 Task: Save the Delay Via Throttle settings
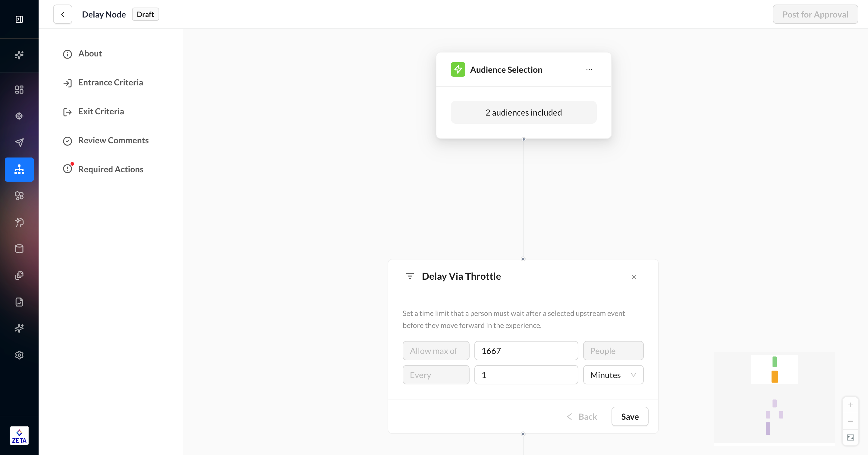pyautogui.click(x=629, y=417)
